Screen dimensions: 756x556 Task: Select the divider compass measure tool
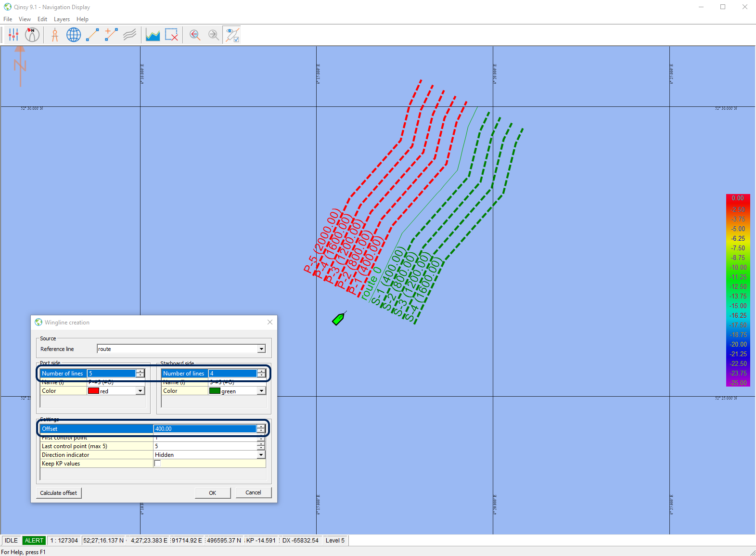(55, 35)
